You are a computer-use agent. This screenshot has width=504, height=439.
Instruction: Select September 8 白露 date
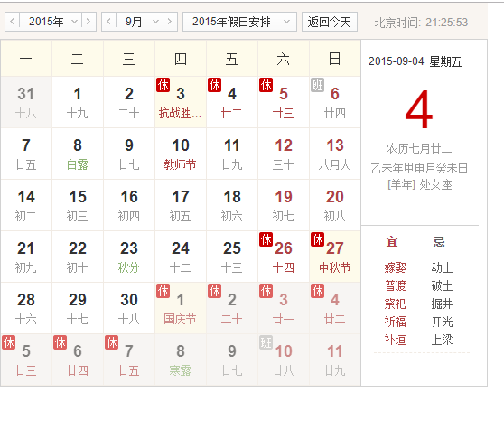78,154
